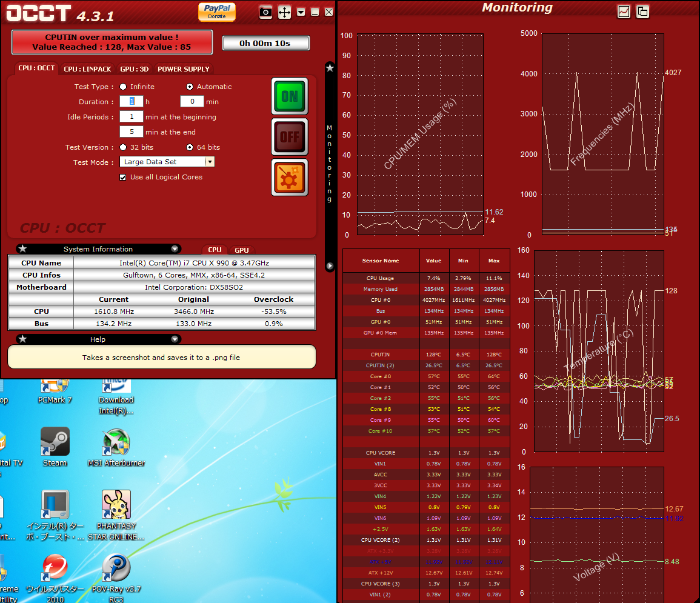Click the Max column header in sensor table

pos(494,261)
